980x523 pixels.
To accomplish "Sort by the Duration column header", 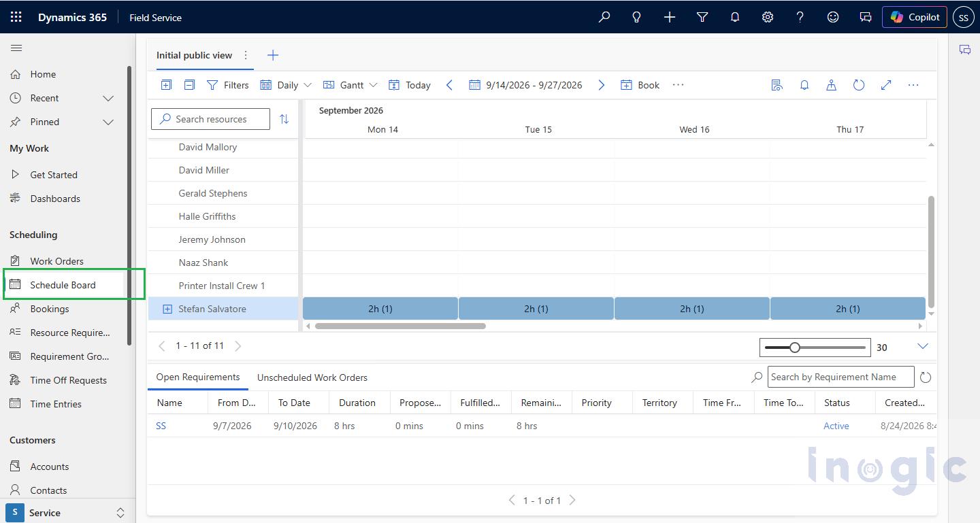I will coord(357,403).
